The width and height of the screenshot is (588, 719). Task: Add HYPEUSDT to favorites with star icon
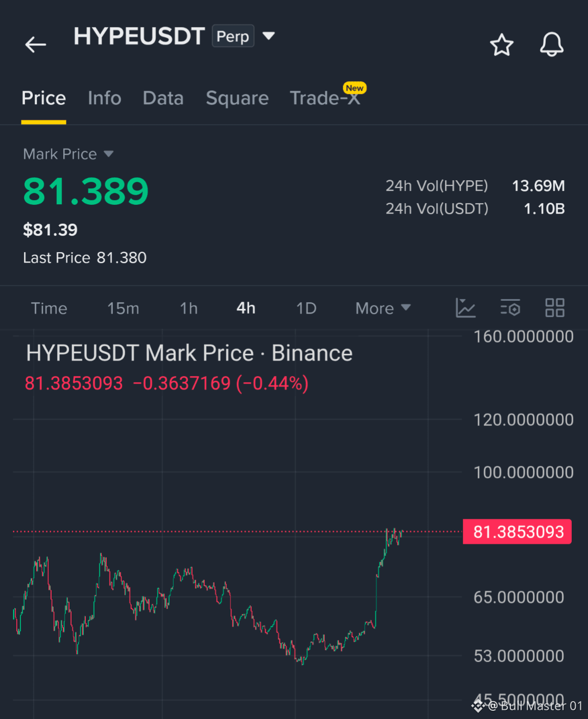click(502, 45)
